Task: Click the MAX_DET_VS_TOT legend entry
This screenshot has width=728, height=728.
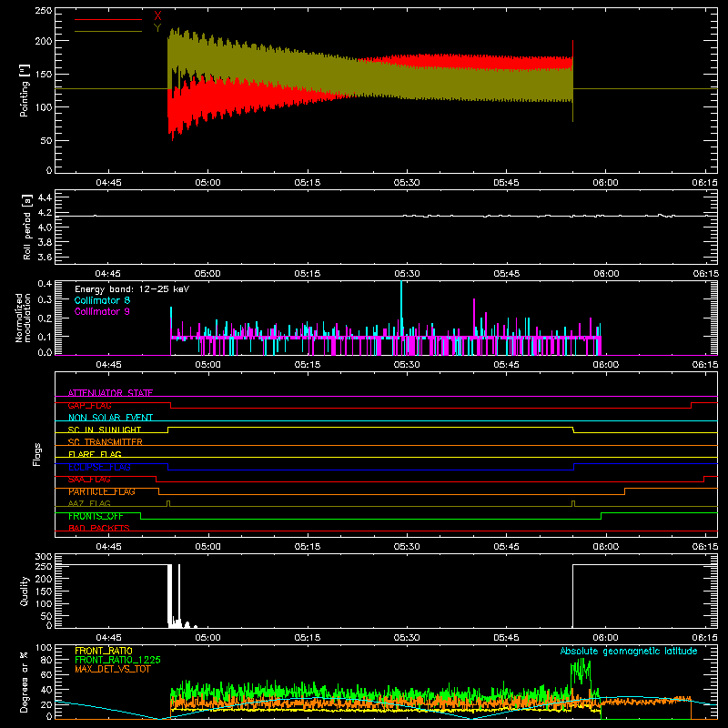Action: (x=113, y=669)
